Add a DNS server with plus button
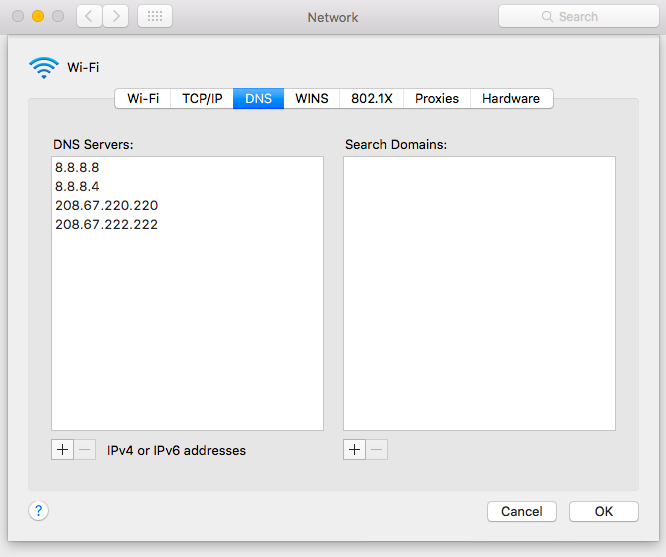This screenshot has width=666, height=557. (62, 450)
